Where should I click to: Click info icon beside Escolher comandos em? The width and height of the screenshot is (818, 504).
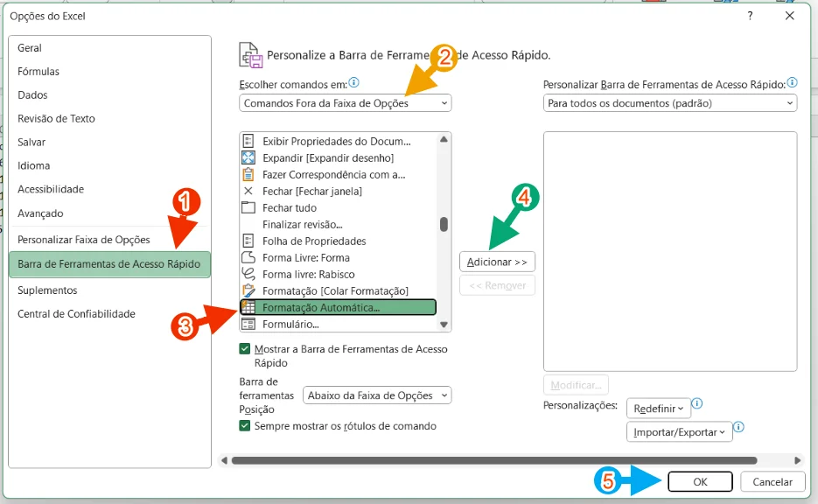pyautogui.click(x=353, y=82)
